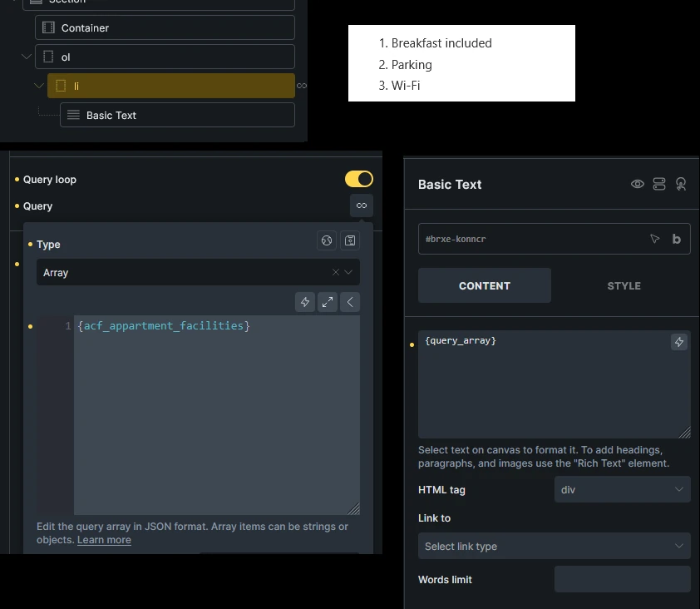Open the Array type dropdown
This screenshot has height=609, width=700.
click(198, 272)
